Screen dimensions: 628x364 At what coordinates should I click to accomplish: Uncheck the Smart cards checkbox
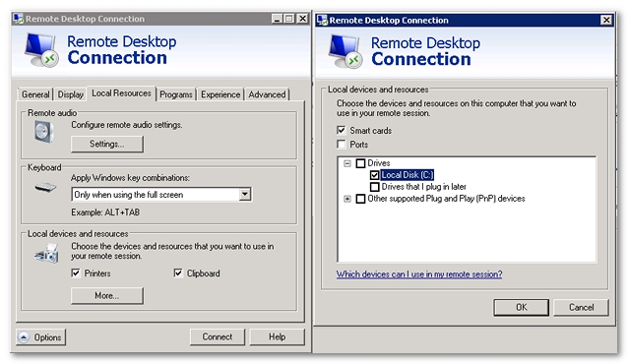[342, 130]
